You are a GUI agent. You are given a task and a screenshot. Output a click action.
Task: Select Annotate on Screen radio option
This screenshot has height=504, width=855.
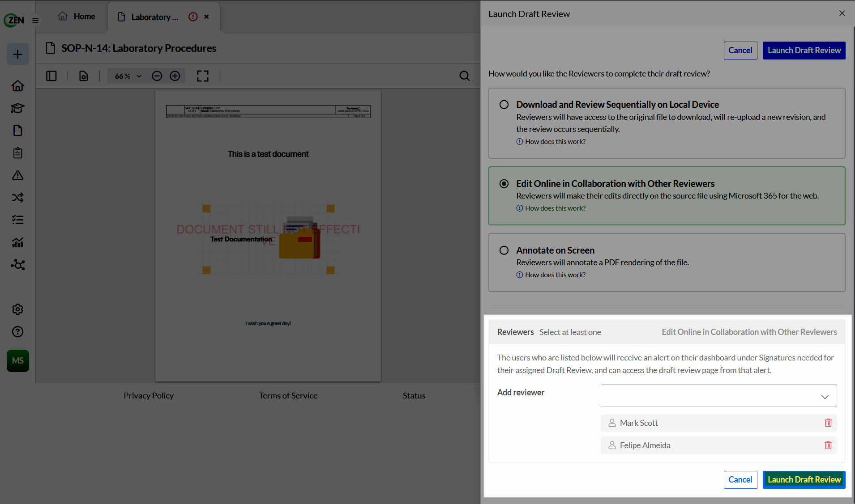(x=504, y=250)
